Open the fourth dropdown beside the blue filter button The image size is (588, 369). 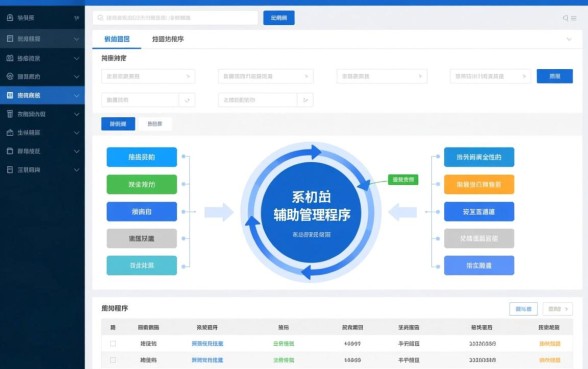point(490,76)
